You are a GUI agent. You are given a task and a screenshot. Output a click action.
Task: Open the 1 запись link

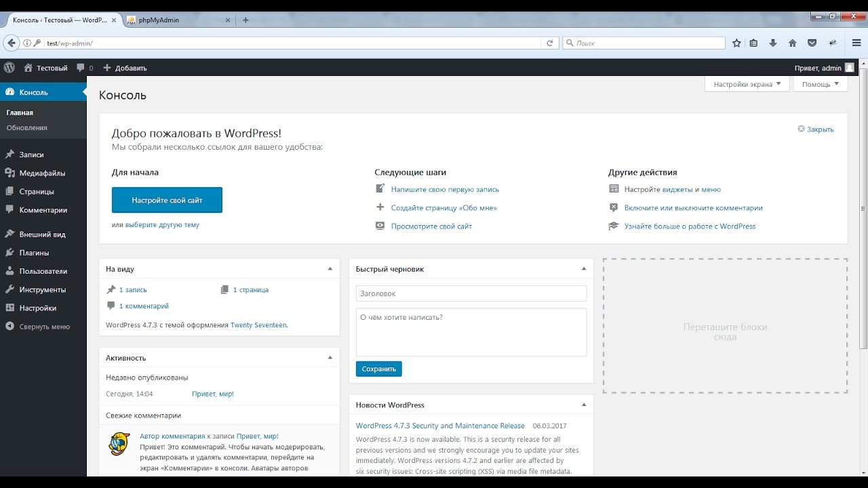(133, 289)
